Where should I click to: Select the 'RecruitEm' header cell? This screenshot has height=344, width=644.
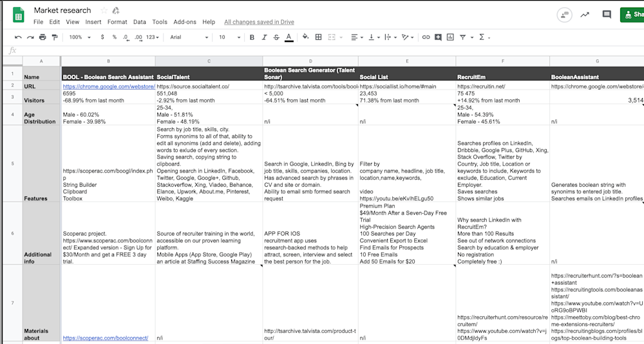503,73
